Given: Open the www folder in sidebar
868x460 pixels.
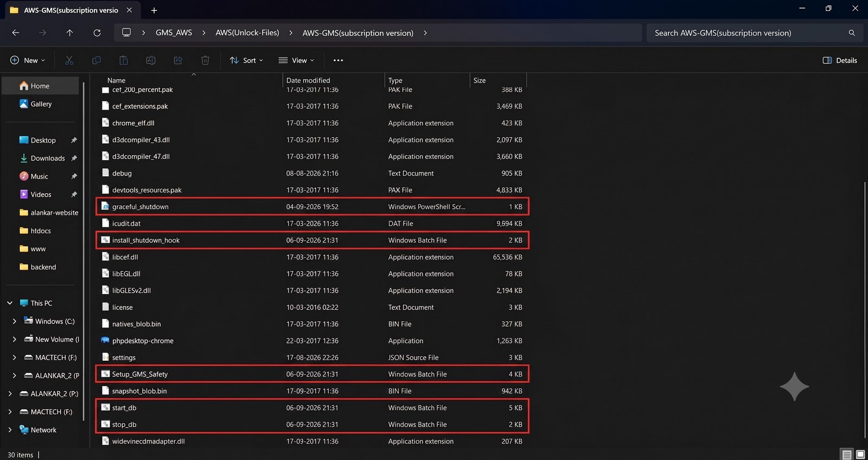Looking at the screenshot, I should pyautogui.click(x=38, y=249).
